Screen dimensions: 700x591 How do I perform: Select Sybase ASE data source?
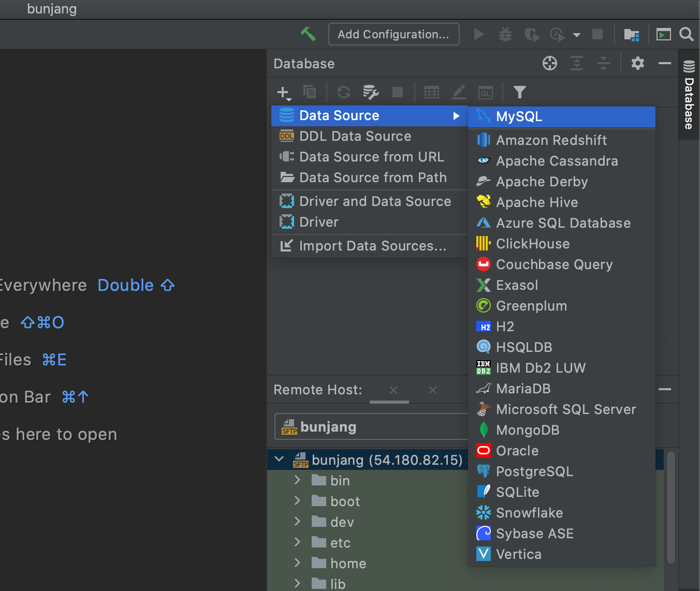[562, 534]
